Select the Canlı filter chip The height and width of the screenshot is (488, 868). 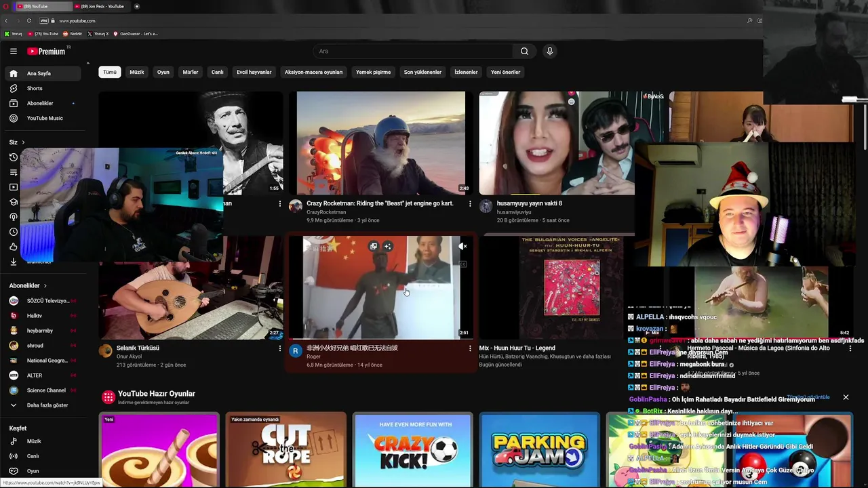pyautogui.click(x=217, y=72)
